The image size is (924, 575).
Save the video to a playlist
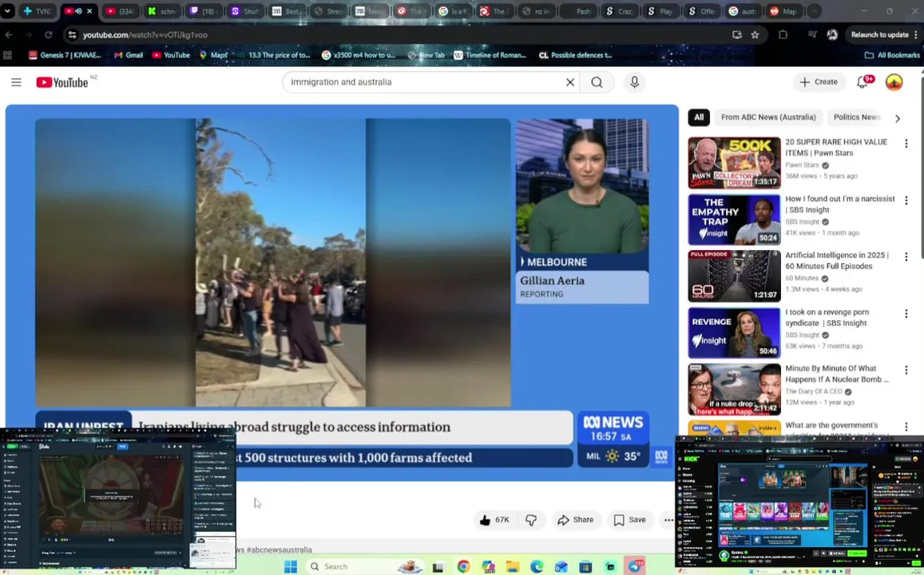click(630, 520)
